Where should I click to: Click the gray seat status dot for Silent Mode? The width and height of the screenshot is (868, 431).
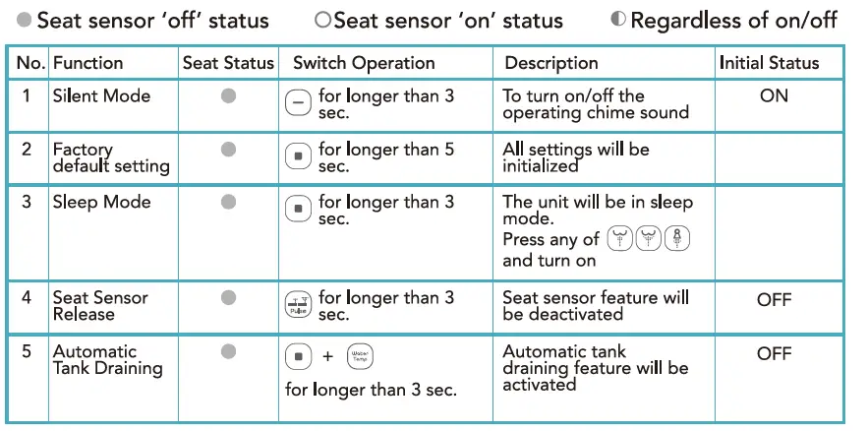(x=228, y=96)
